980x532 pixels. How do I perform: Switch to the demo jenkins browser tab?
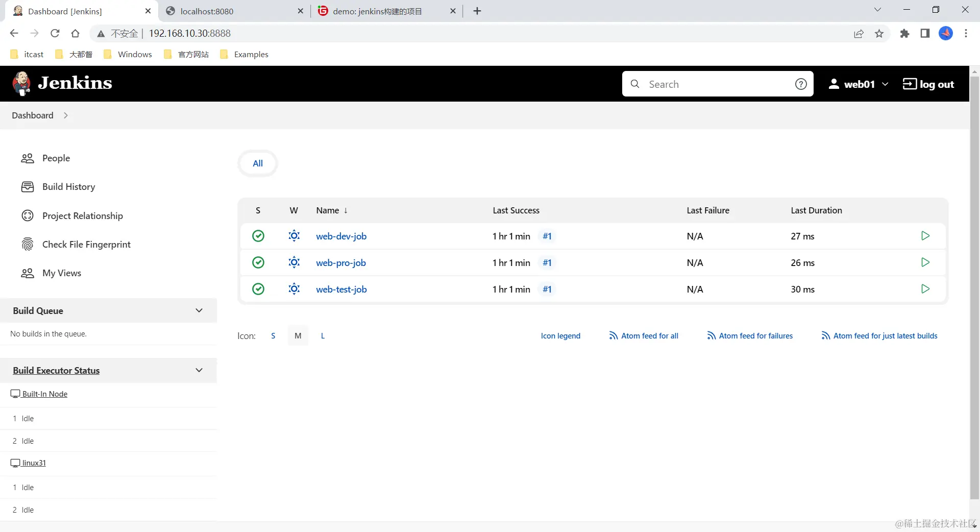coord(387,11)
